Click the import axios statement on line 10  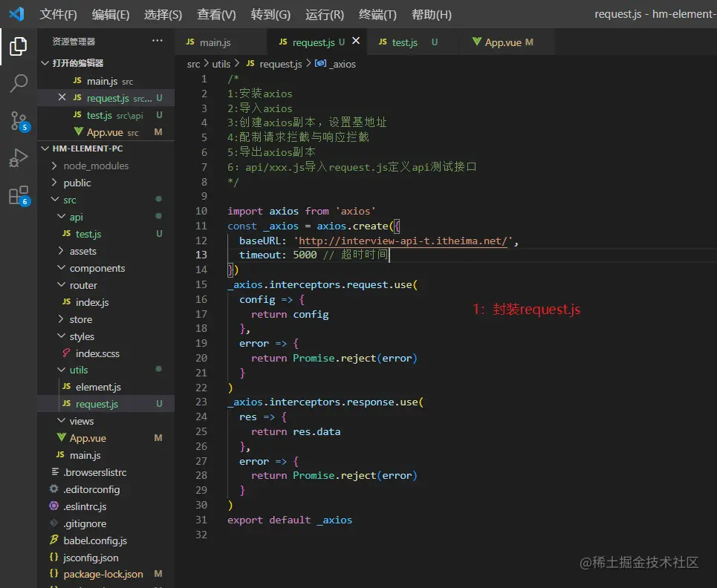[x=302, y=211]
